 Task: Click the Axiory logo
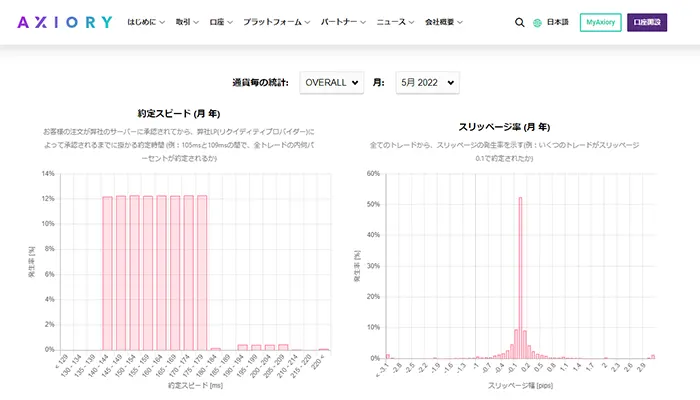tap(65, 22)
